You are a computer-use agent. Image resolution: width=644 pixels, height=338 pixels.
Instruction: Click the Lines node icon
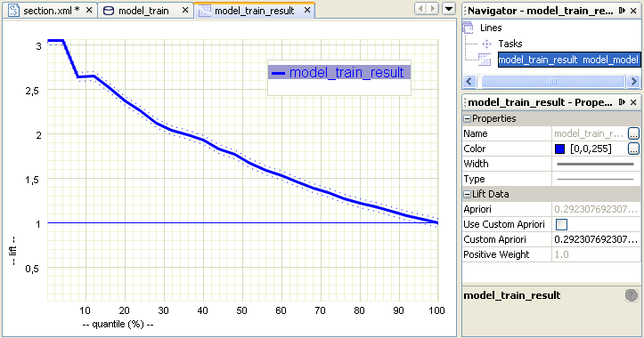coord(468,28)
